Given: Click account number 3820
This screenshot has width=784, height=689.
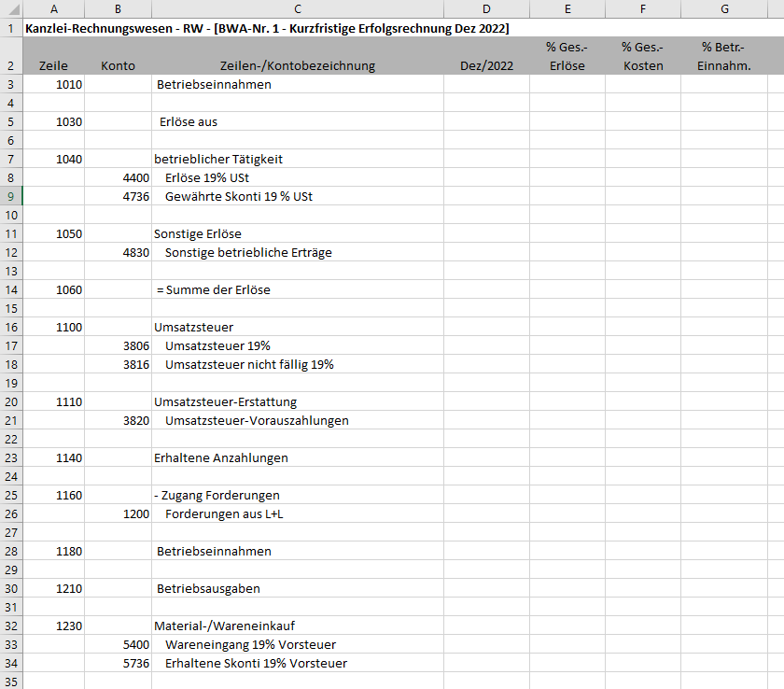Looking at the screenshot, I should 118,420.
